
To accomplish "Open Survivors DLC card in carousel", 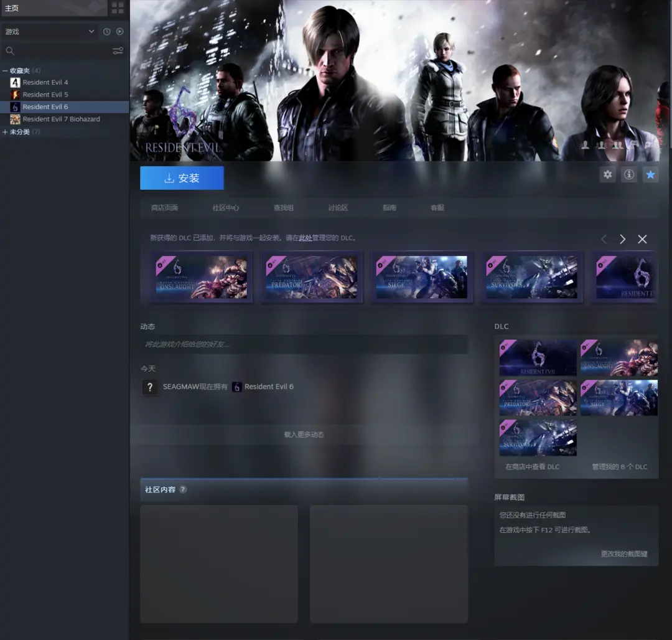I will (x=532, y=277).
